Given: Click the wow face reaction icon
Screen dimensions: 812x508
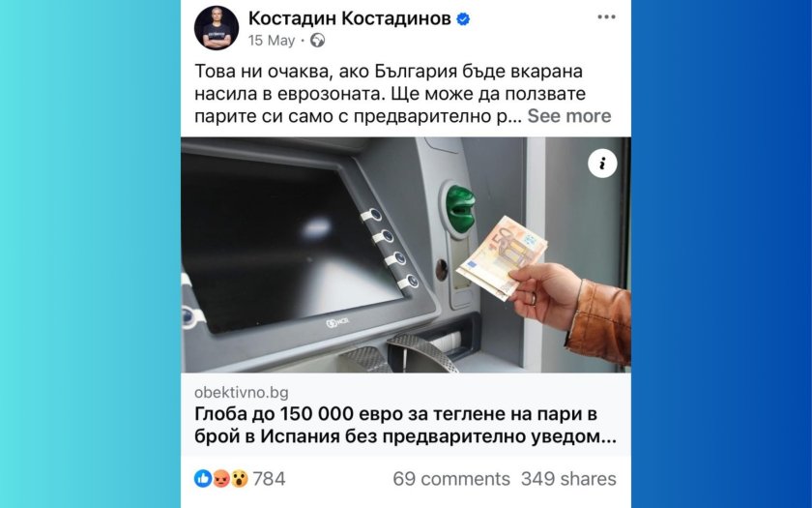Looking at the screenshot, I should [x=240, y=478].
